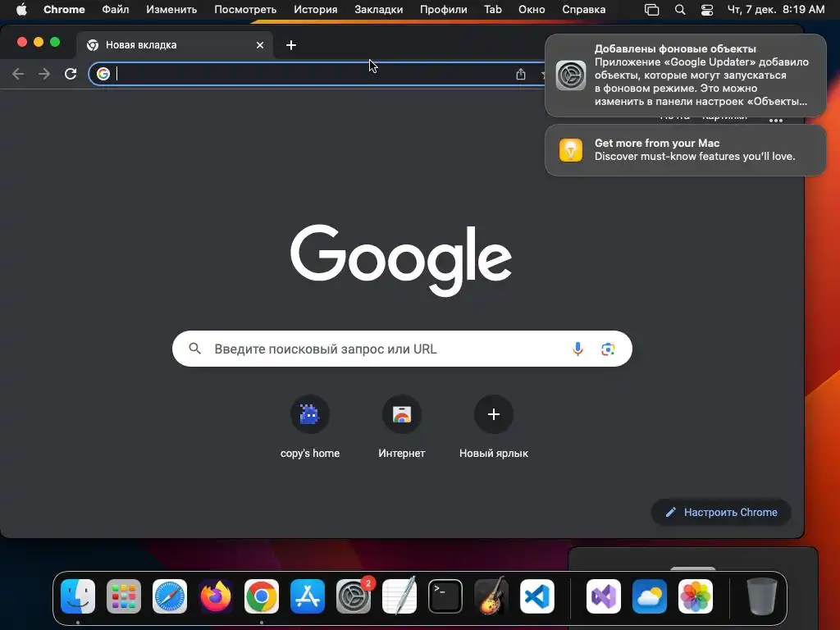Open the Файл menu
840x630 pixels.
click(115, 10)
